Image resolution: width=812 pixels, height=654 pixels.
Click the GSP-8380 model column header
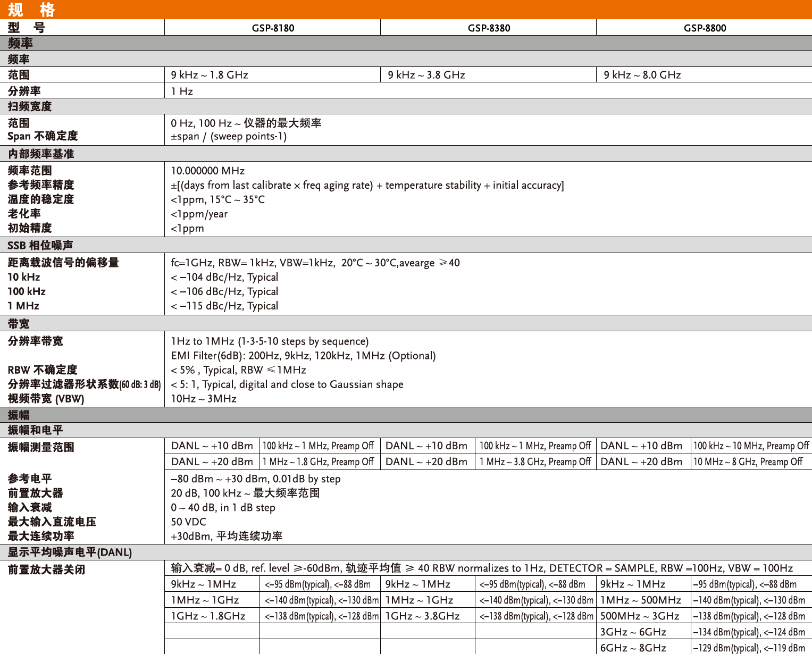(x=489, y=28)
